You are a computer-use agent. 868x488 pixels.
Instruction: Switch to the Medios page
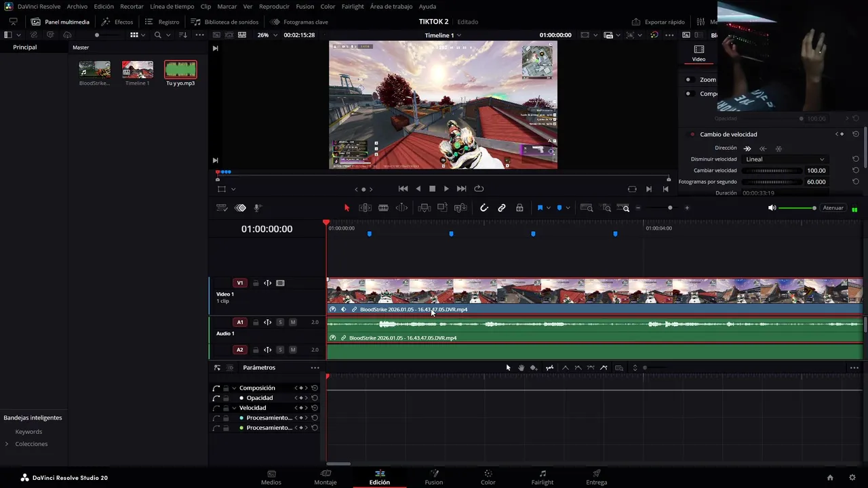pyautogui.click(x=271, y=477)
